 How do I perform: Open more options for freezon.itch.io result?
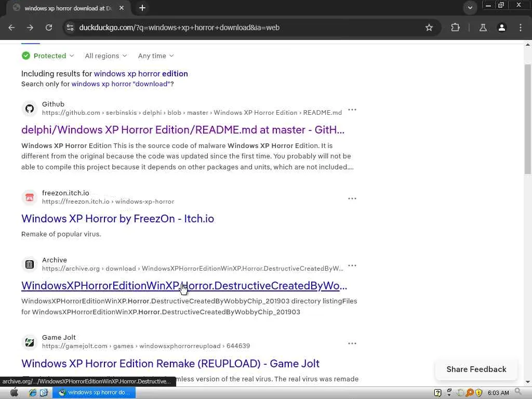(x=352, y=198)
